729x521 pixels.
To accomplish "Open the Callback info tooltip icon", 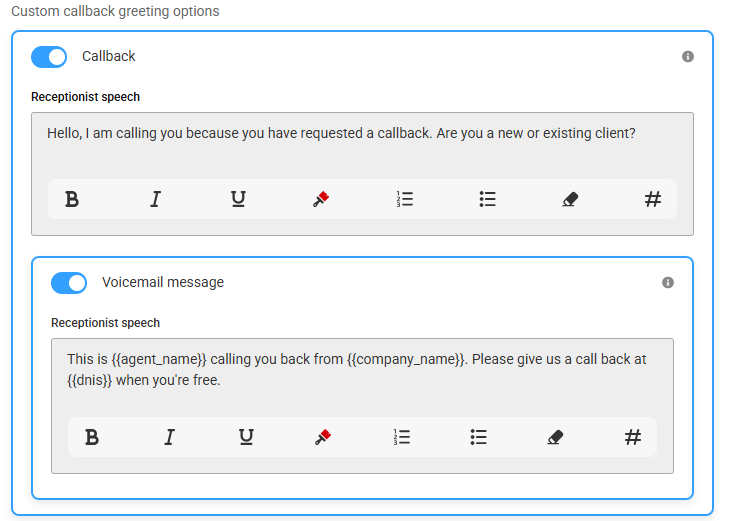I will (x=688, y=57).
